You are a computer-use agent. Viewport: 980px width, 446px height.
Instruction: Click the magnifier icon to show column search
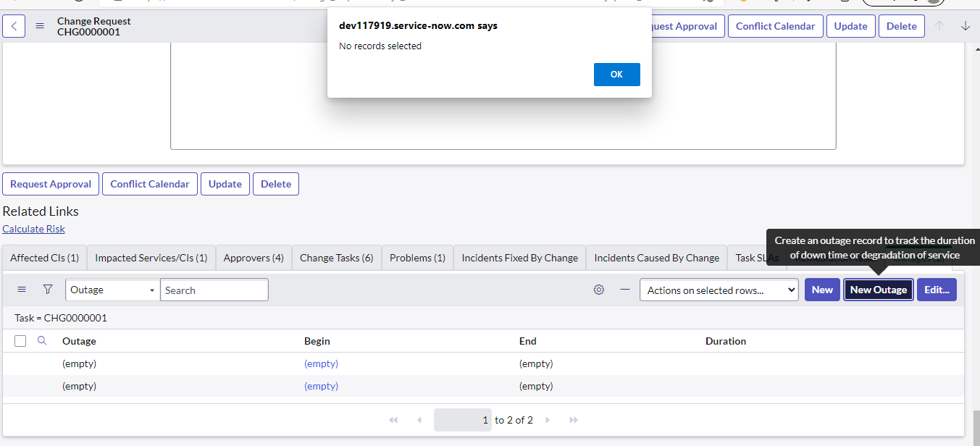click(41, 340)
